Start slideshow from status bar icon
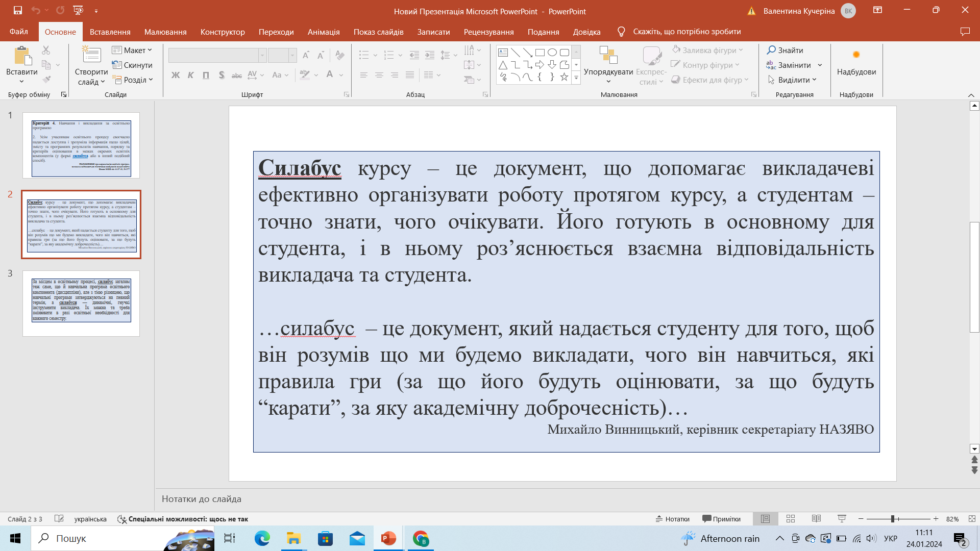Viewport: 980px width, 551px height. pos(842,519)
